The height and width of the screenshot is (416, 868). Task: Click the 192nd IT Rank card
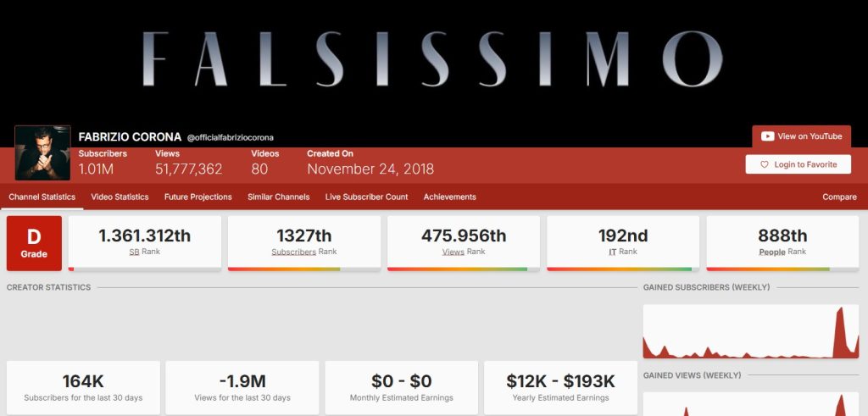tap(623, 243)
